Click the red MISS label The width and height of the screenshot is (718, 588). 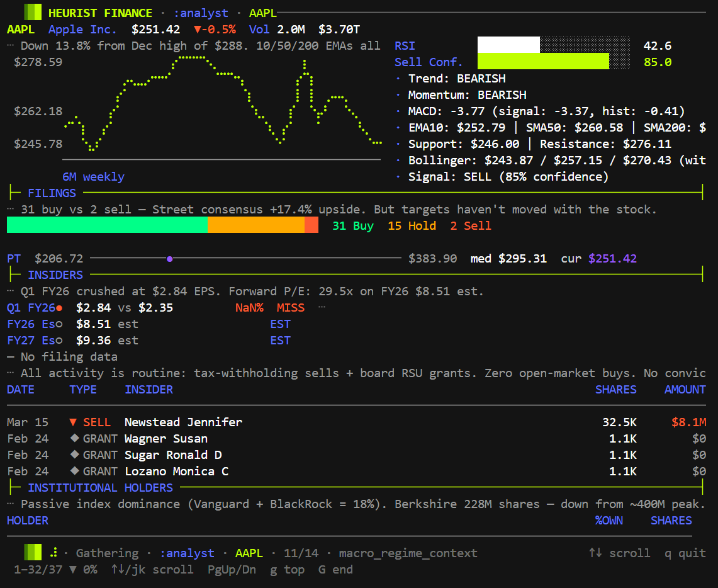pos(291,308)
